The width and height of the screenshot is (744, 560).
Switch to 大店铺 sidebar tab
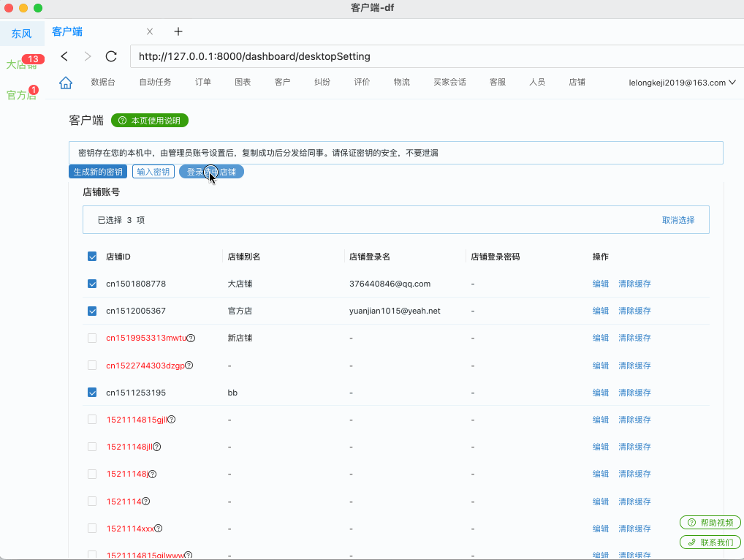[x=21, y=64]
